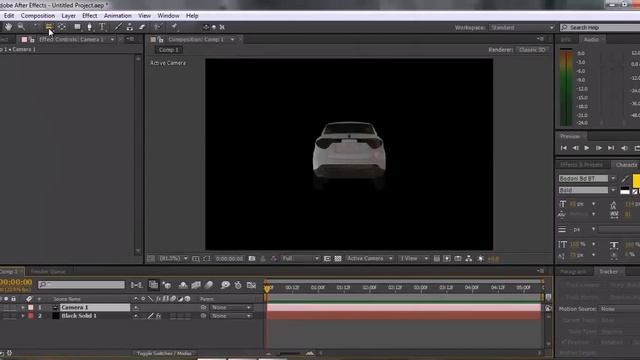The width and height of the screenshot is (640, 360).
Task: Toggle Region of Interest icon in viewer
Action: 327,259
